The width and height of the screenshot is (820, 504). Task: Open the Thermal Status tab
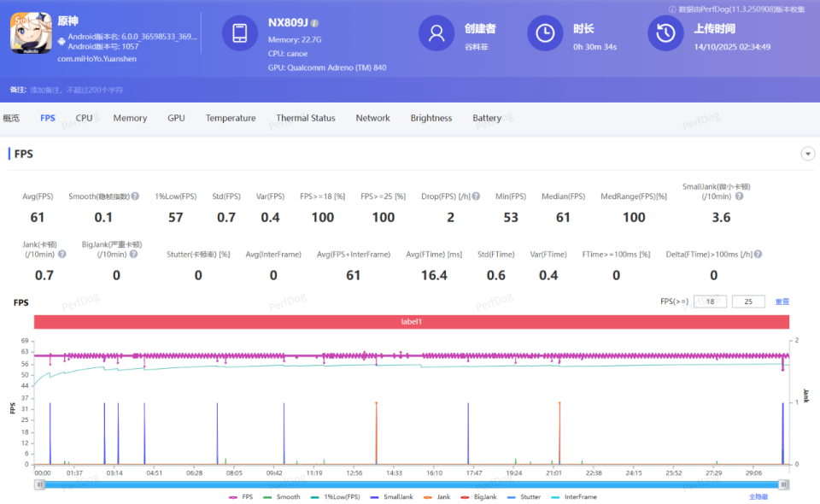tap(306, 118)
